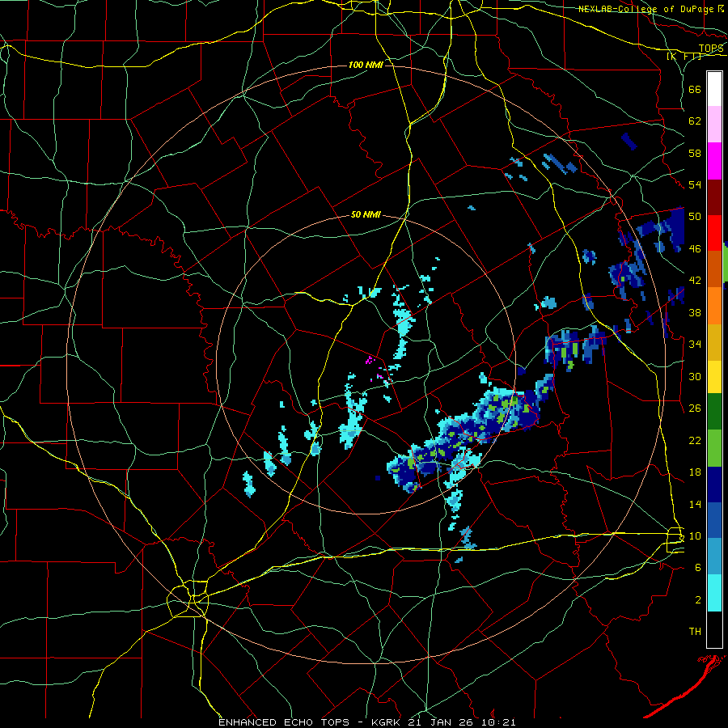Click the white swatch in the legend
Screen dimensions: 728x728
(x=714, y=89)
